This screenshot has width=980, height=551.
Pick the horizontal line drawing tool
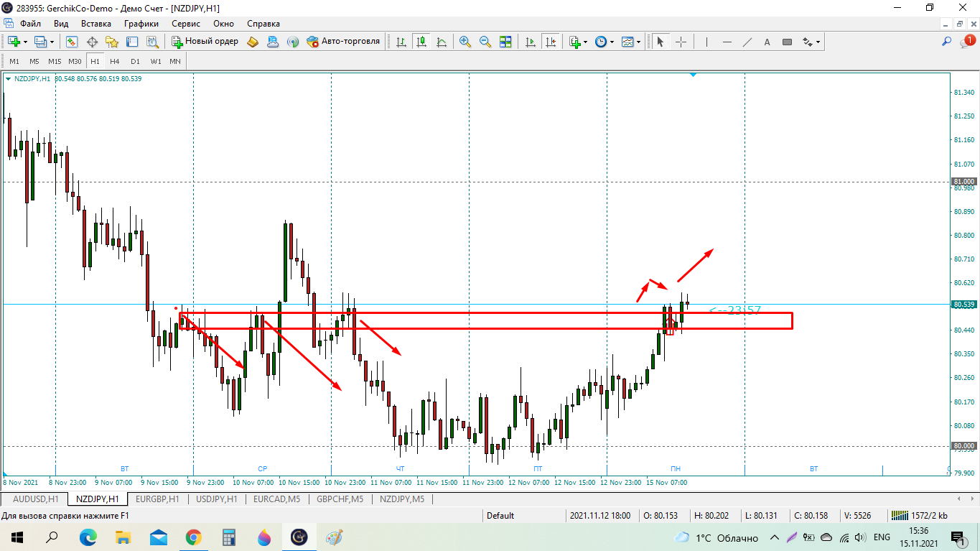pyautogui.click(x=727, y=42)
